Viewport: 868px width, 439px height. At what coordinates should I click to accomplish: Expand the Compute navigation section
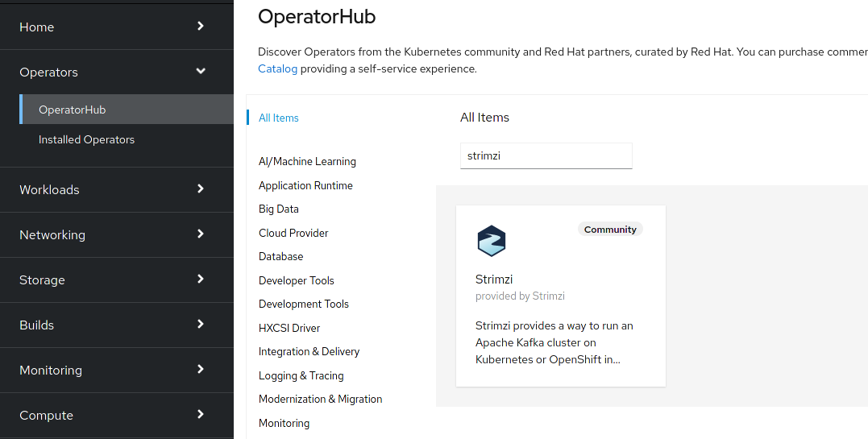[x=117, y=415]
